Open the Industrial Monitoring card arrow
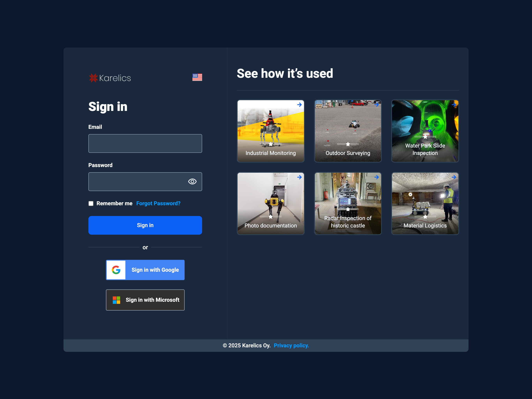532x399 pixels. pos(299,105)
